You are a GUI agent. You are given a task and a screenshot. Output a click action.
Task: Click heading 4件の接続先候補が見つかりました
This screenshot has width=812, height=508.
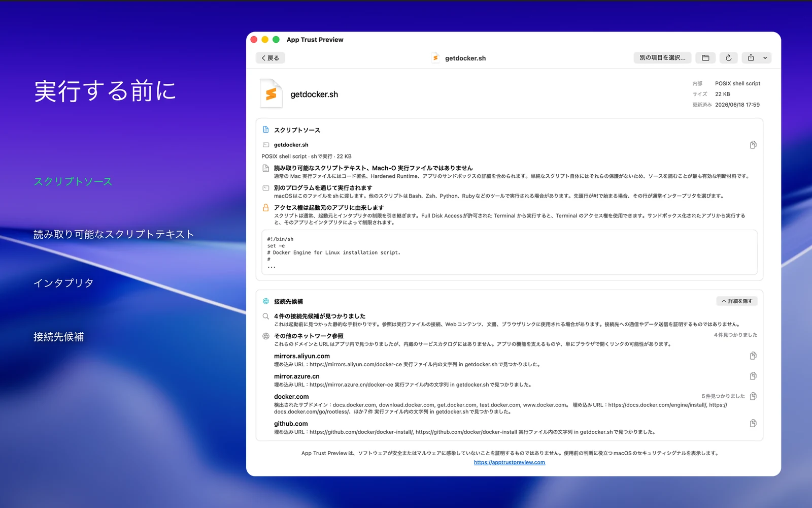(x=320, y=316)
